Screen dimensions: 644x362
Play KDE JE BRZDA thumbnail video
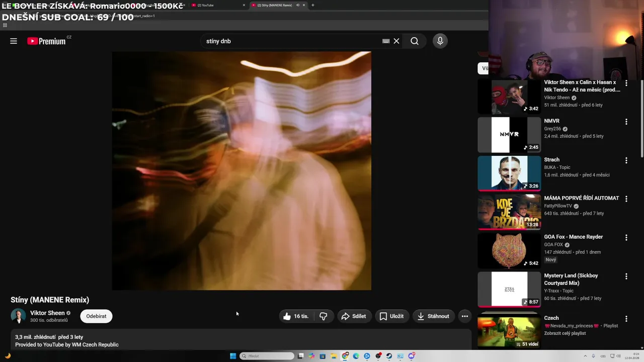pos(509,212)
